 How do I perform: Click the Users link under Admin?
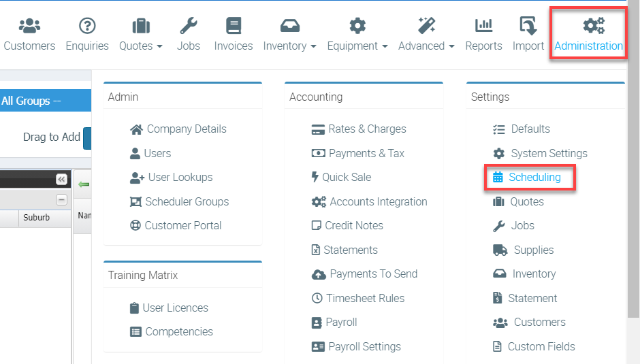click(x=157, y=154)
